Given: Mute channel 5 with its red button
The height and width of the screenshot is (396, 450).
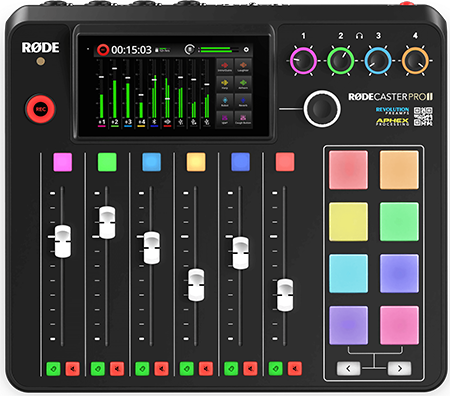Looking at the screenshot, I should 250,369.
